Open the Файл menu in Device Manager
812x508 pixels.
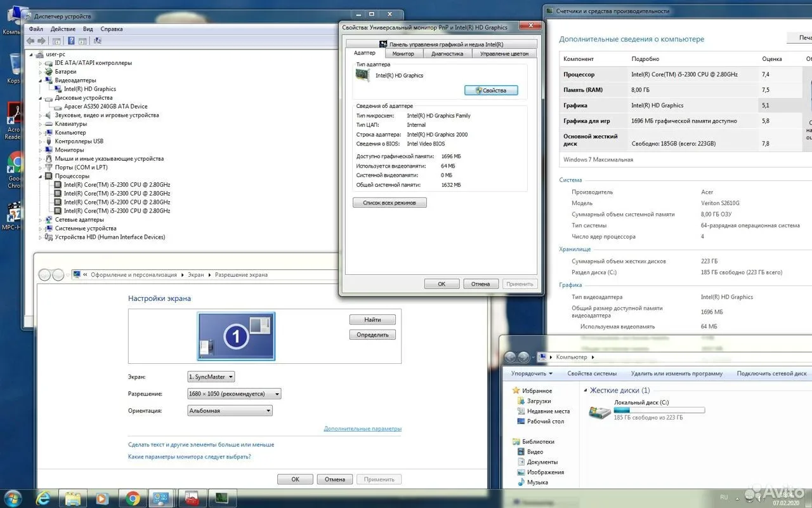[x=36, y=29]
